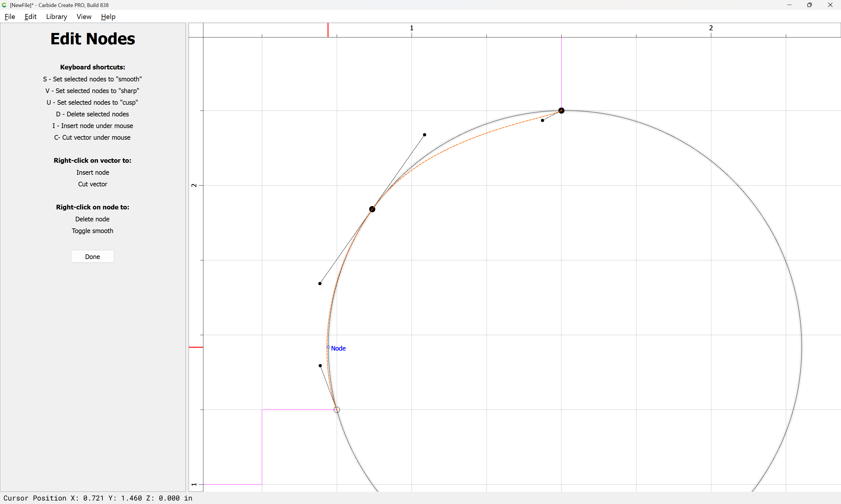Image resolution: width=841 pixels, height=504 pixels.
Task: Open the Help menu
Action: coord(108,17)
